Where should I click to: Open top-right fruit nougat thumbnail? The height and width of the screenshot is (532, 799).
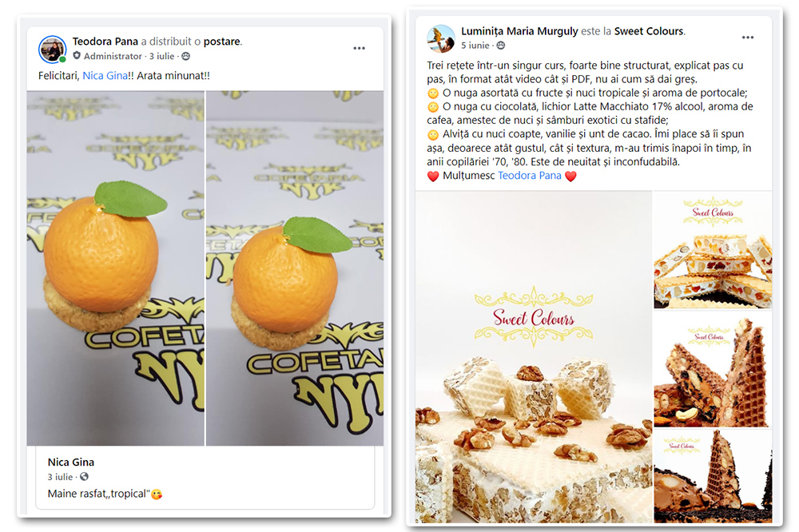point(713,250)
